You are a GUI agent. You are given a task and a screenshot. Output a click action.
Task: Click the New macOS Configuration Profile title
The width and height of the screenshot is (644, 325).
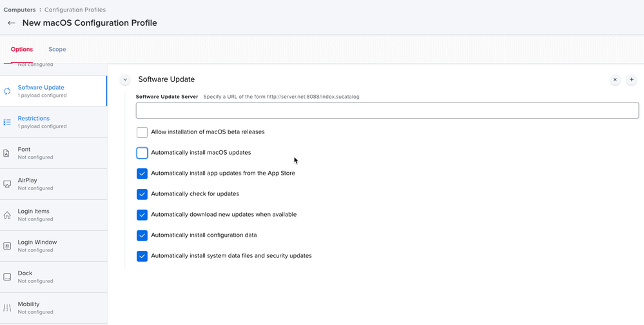pos(90,23)
